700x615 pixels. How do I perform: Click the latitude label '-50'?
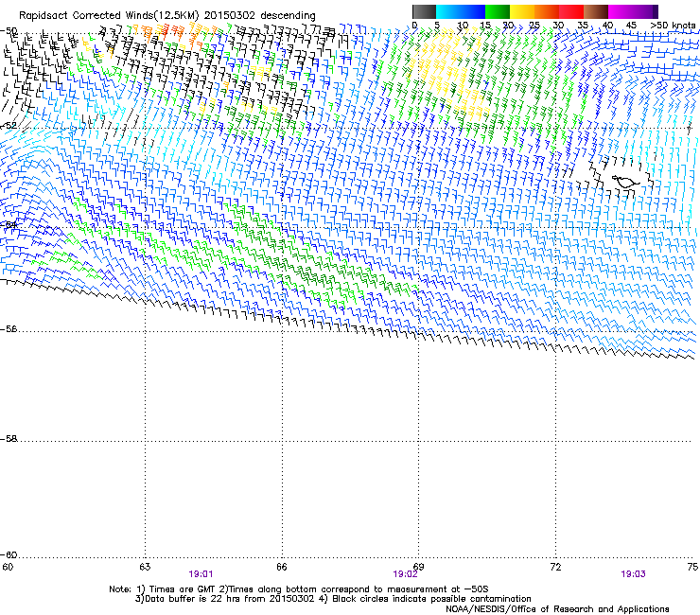coord(9,31)
